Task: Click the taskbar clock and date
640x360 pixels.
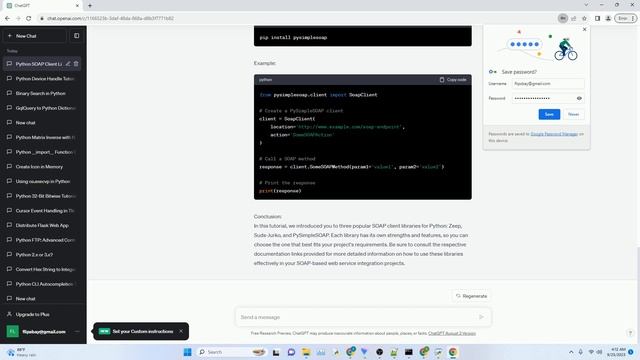Action: [616, 352]
